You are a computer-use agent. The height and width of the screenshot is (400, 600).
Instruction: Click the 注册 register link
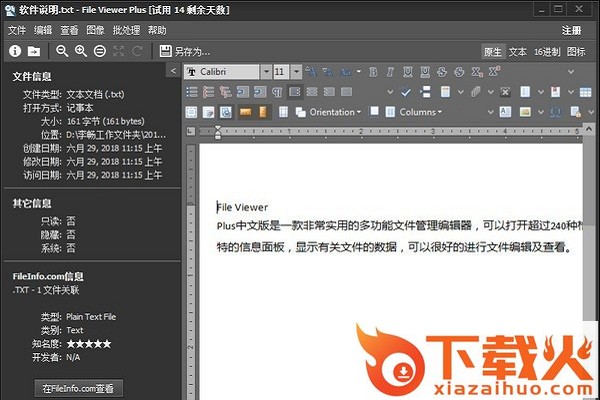tap(571, 30)
